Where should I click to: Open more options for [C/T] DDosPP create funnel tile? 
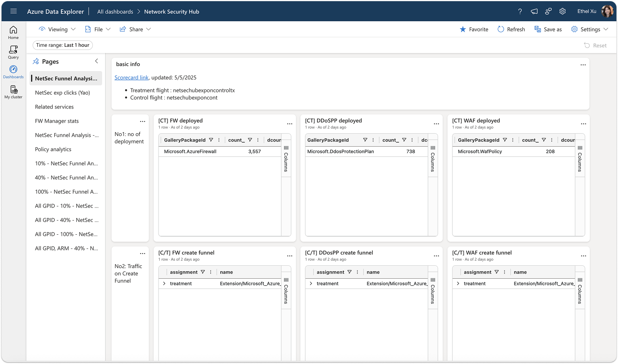436,256
